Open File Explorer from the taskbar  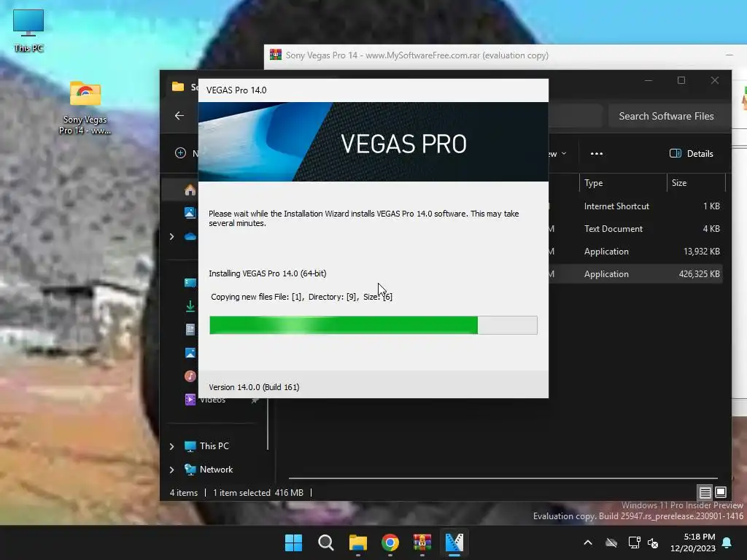[x=357, y=542]
